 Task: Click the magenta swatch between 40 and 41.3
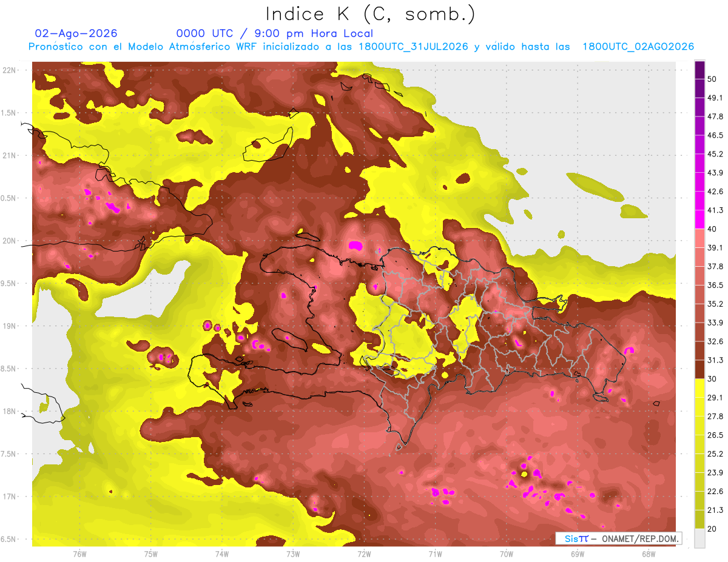pyautogui.click(x=699, y=219)
